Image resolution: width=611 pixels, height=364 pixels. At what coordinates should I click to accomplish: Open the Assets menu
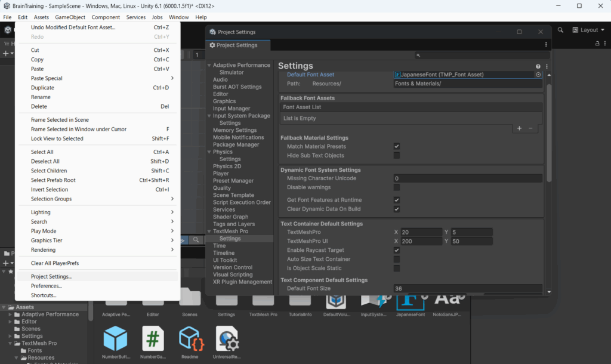(x=41, y=17)
